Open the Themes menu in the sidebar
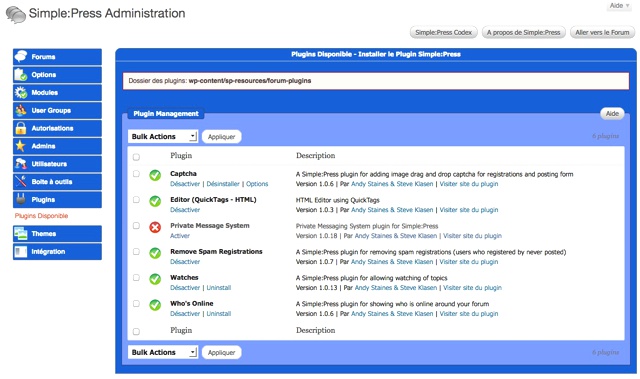640x379 pixels. 57,234
